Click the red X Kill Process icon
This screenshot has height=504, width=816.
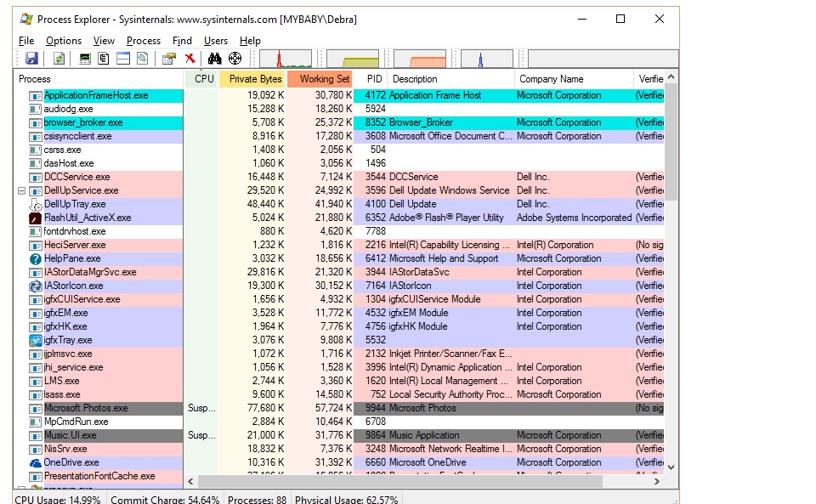pyautogui.click(x=190, y=59)
